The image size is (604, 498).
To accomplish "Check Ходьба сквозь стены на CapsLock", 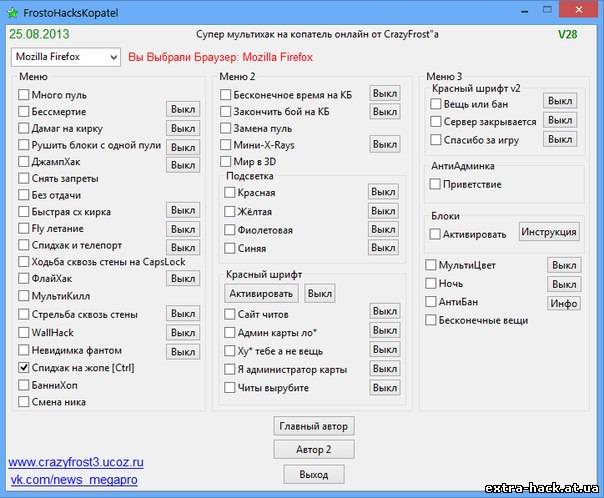I will [24, 262].
